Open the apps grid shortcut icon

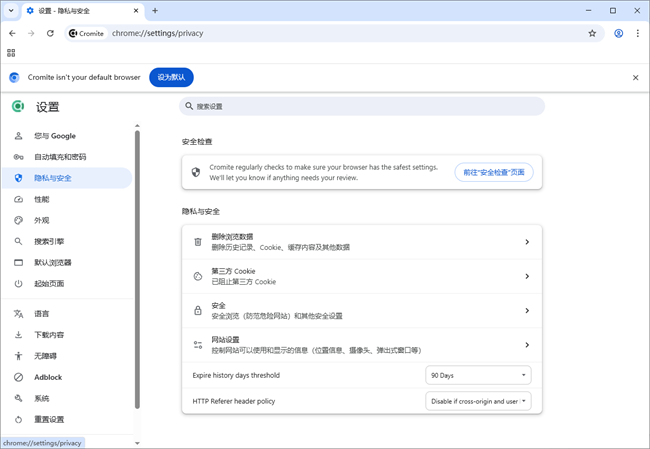click(x=11, y=53)
